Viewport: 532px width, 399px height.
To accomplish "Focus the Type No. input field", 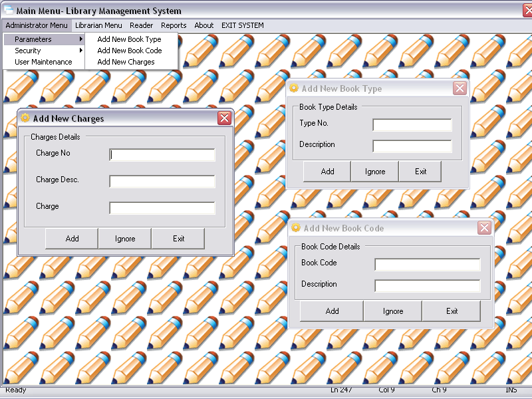I will pos(412,125).
